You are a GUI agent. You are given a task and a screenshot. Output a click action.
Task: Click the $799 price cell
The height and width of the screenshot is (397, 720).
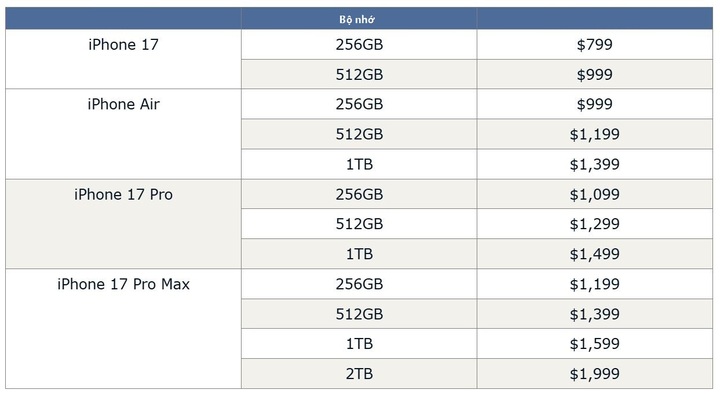(595, 45)
